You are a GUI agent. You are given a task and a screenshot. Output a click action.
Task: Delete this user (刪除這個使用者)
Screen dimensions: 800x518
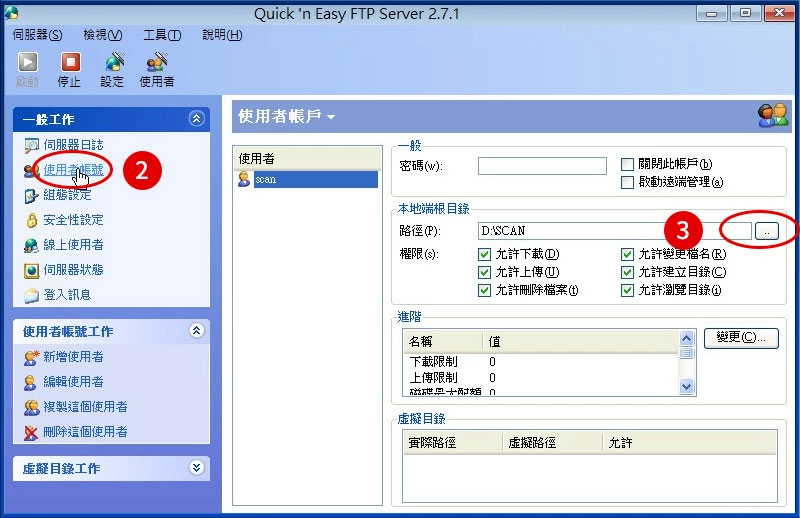84,432
